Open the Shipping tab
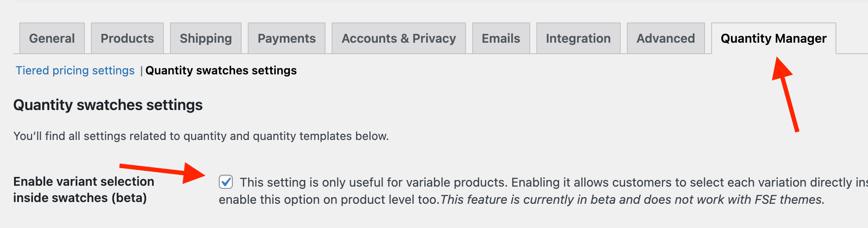The height and width of the screenshot is (228, 868). coord(206,39)
